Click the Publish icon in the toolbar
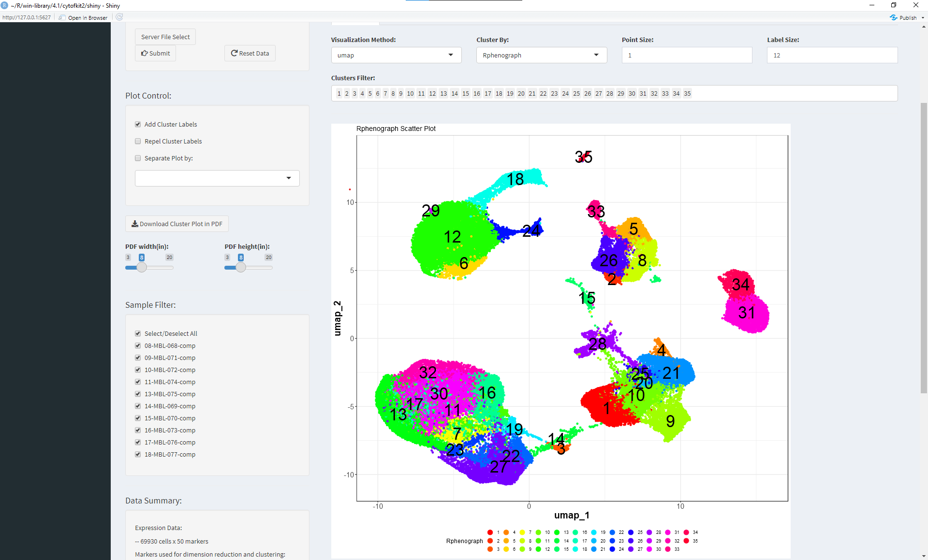The image size is (928, 560). click(x=893, y=17)
